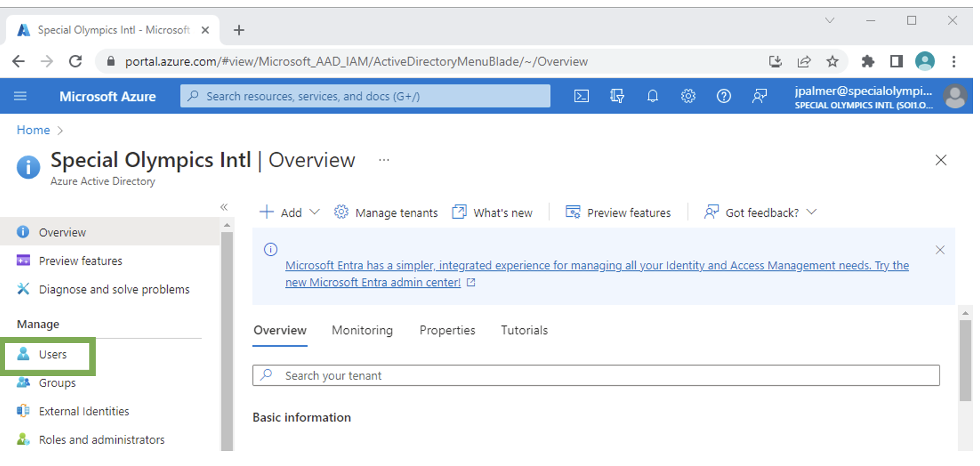Click the install app icon in address bar
The image size is (980, 466).
pos(776,61)
